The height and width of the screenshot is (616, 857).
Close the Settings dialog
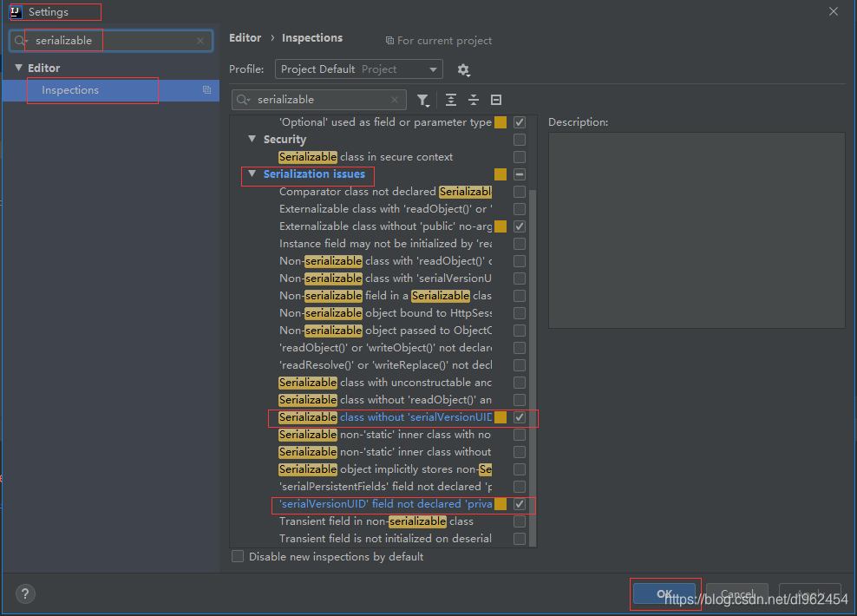(833, 11)
